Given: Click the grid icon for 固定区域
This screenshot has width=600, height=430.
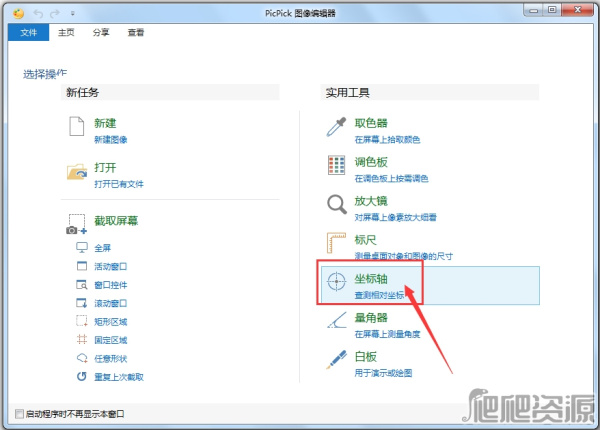Looking at the screenshot, I should [82, 339].
